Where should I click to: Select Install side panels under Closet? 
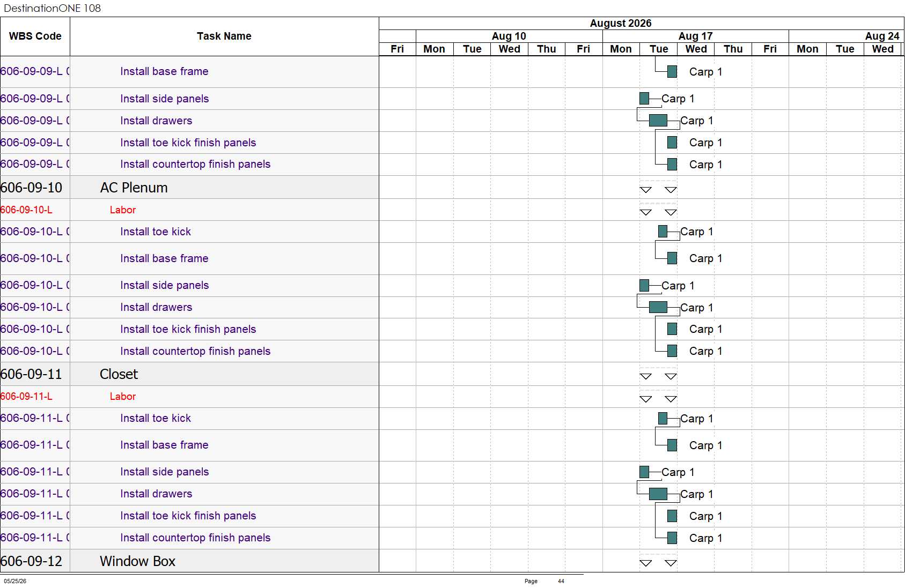click(164, 472)
